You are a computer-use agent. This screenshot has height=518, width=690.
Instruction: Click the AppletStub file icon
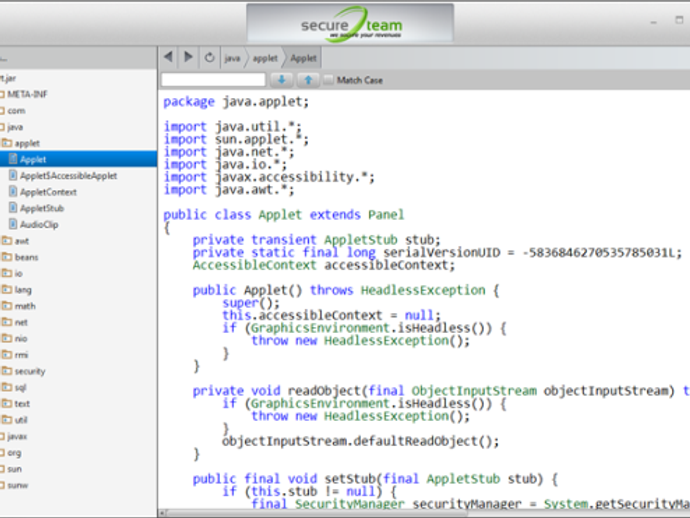(13, 208)
